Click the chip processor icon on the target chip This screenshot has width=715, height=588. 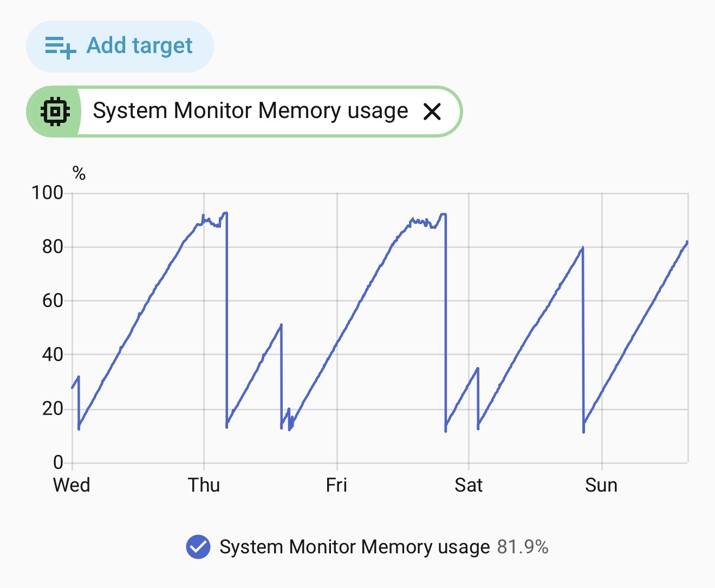[x=55, y=112]
